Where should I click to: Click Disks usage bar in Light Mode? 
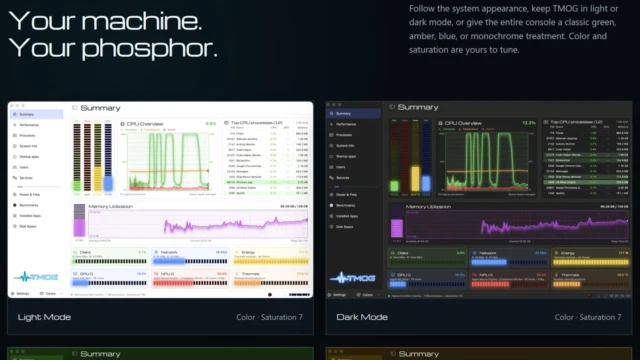pos(109,261)
